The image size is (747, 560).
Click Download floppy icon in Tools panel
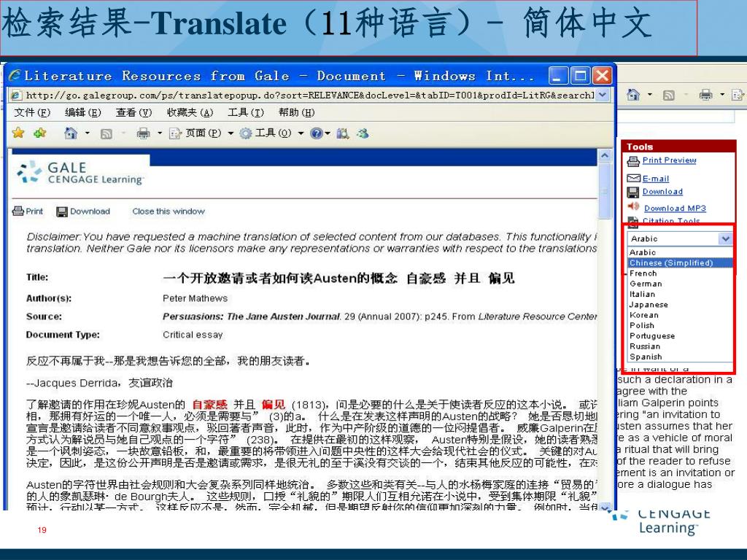click(633, 192)
